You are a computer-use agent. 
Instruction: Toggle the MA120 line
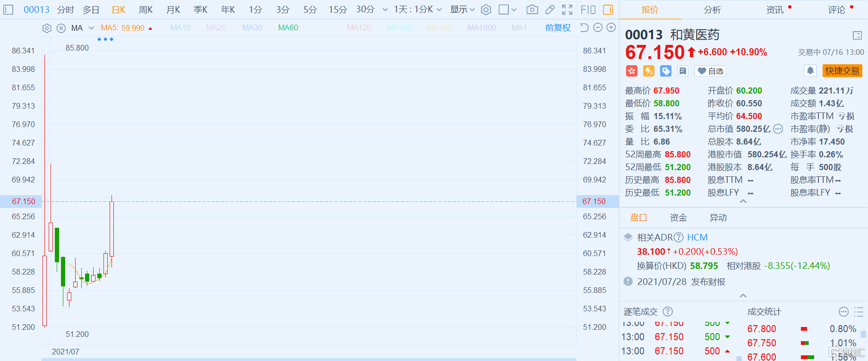pos(360,28)
